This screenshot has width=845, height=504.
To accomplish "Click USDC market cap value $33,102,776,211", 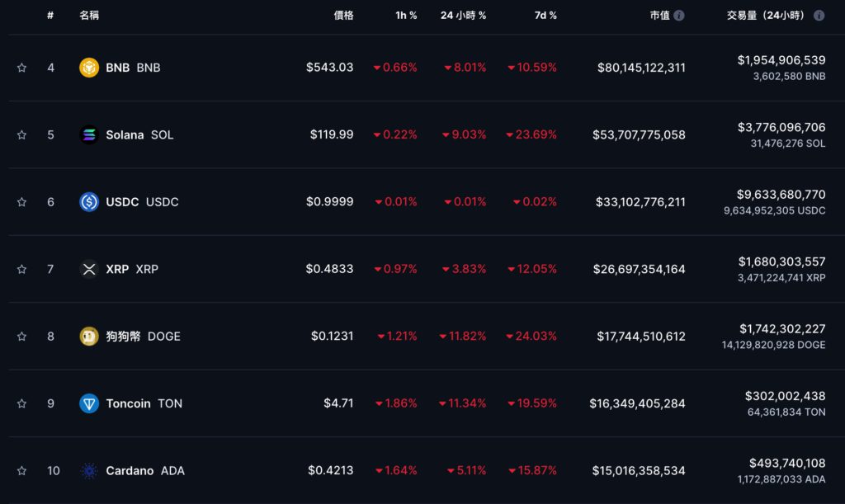I will pyautogui.click(x=639, y=202).
